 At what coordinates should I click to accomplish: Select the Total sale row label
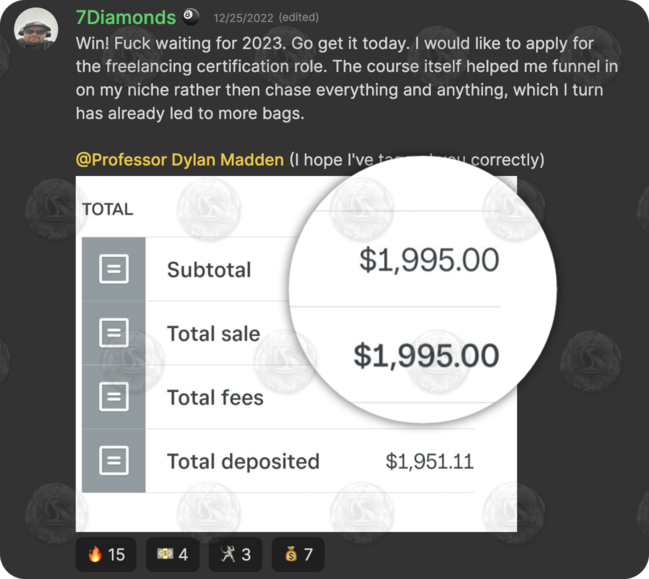tap(213, 334)
